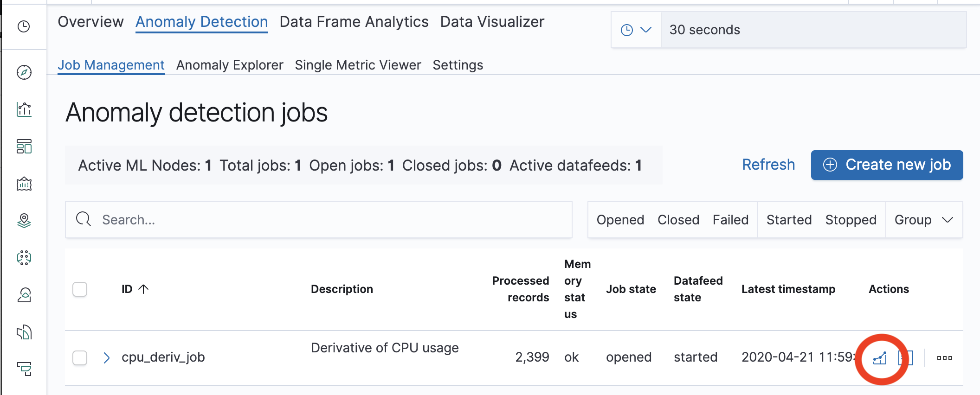The width and height of the screenshot is (980, 395).
Task: Open more actions menu for cpu_deriv_job
Action: click(x=944, y=358)
